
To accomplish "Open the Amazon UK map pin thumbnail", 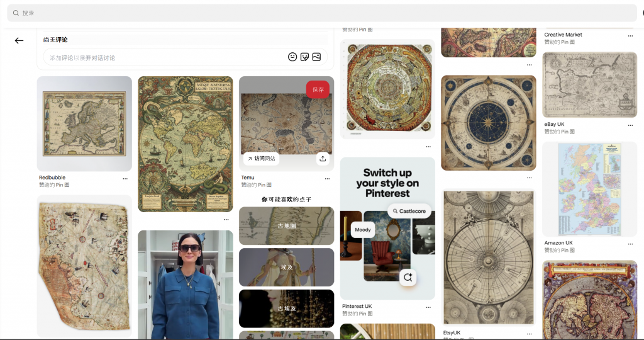I will pos(589,189).
